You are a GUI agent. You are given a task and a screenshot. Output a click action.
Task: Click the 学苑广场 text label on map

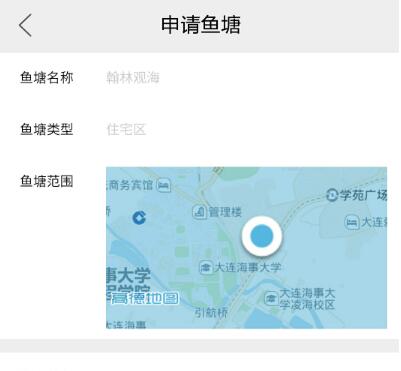[x=363, y=195]
